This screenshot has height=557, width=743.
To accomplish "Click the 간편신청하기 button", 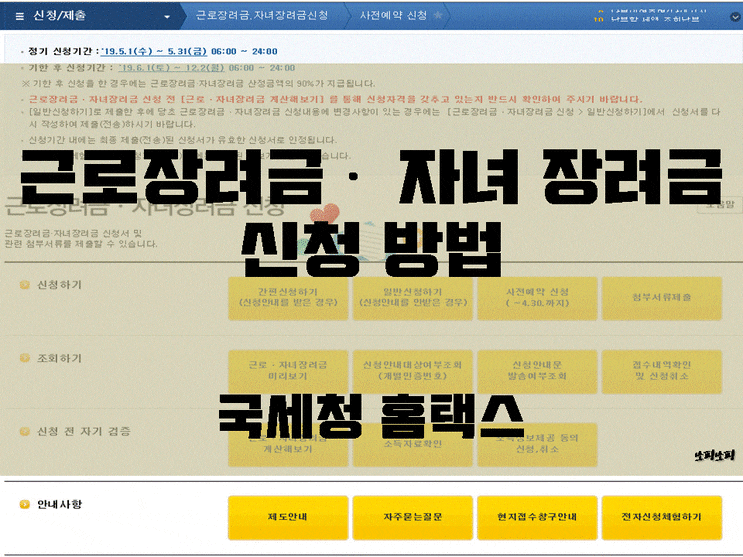I will 288,298.
